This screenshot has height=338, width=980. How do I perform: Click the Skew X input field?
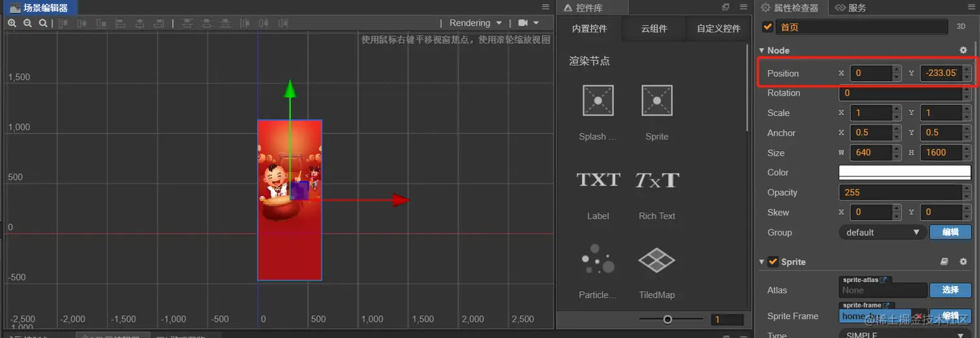pos(876,212)
